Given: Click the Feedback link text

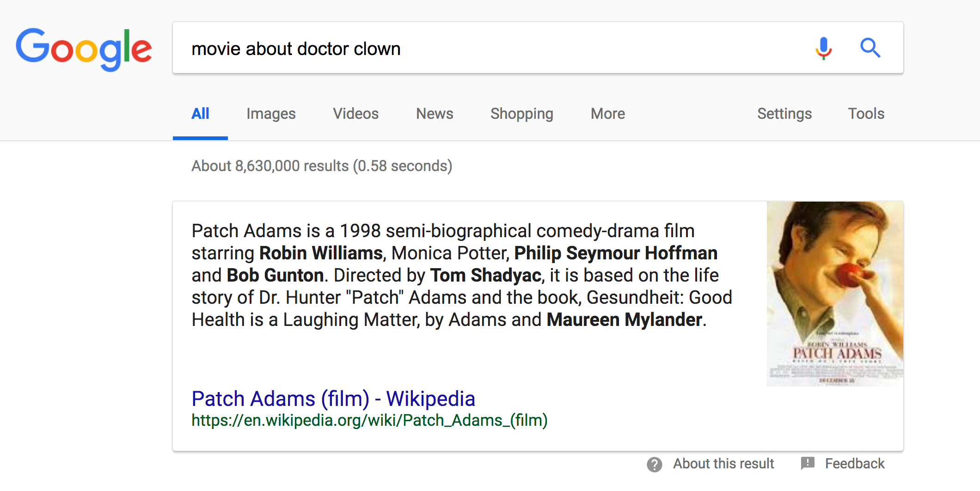Looking at the screenshot, I should (x=855, y=464).
